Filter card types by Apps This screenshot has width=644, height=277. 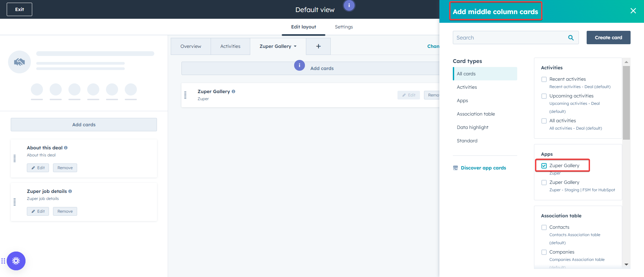point(485,100)
